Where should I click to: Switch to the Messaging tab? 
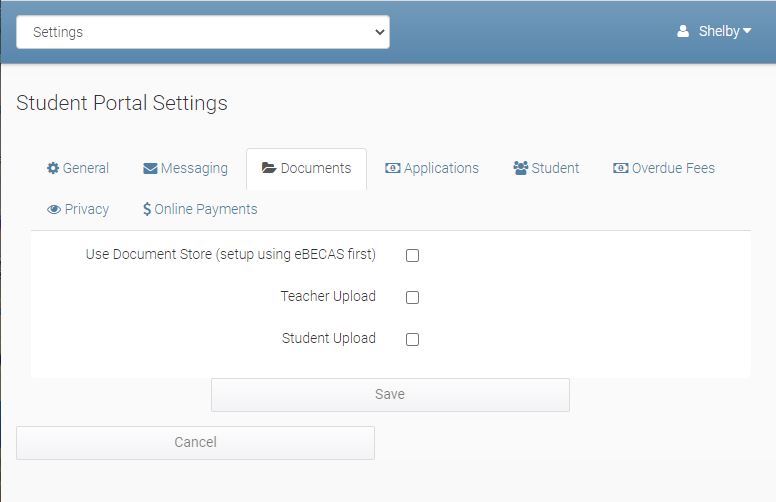194,168
